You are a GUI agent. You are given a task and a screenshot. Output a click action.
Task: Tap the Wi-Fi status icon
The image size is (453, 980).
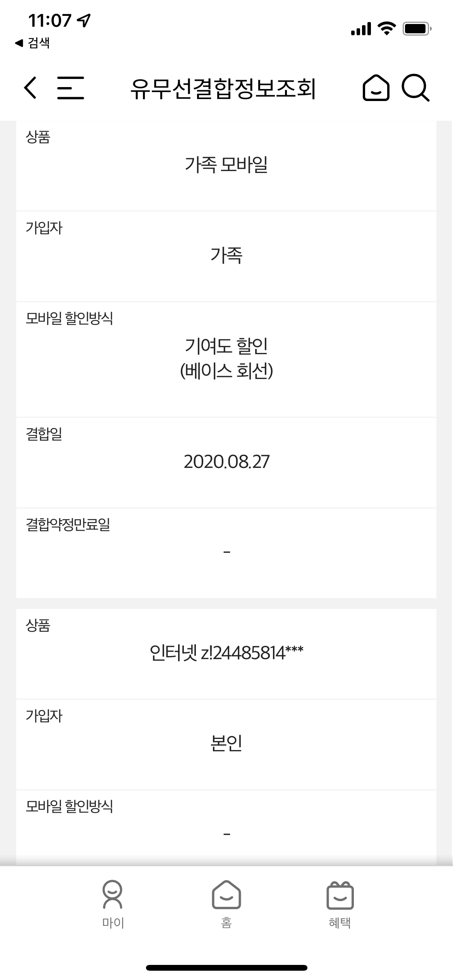pyautogui.click(x=386, y=28)
